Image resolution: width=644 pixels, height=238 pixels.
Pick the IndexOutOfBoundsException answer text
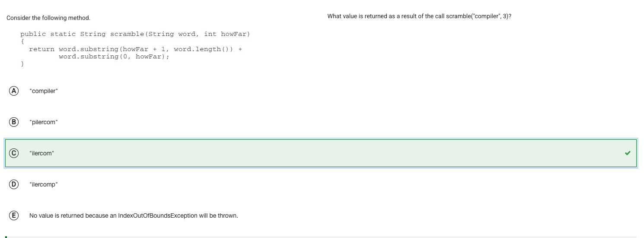coord(134,215)
